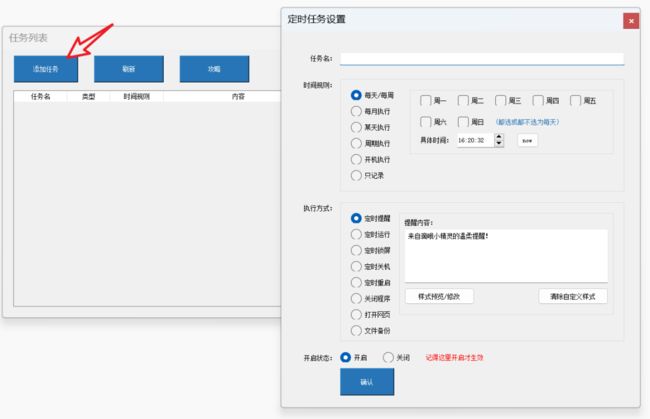The height and width of the screenshot is (419, 650).
Task: Click the 添加任务 button in task list
Action: coord(46,69)
